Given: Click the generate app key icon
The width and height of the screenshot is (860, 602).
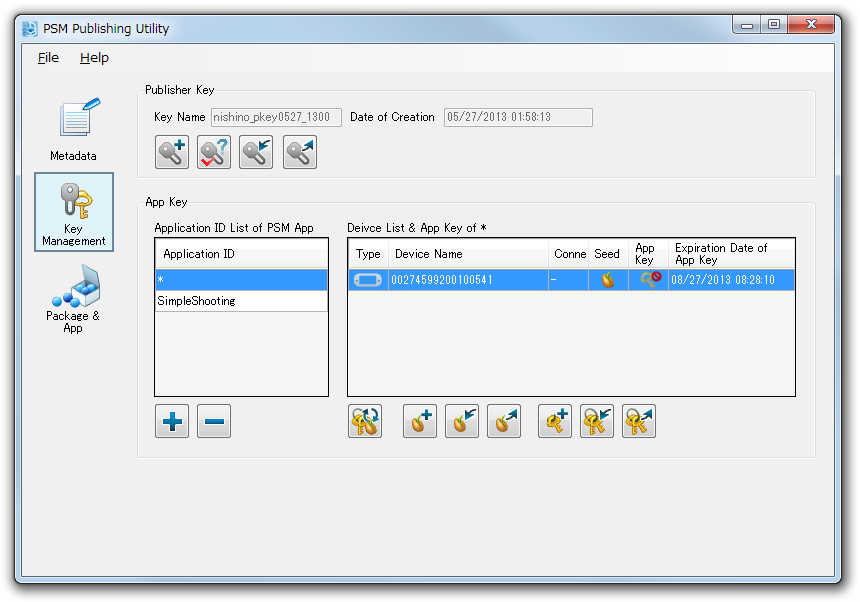Looking at the screenshot, I should (555, 422).
